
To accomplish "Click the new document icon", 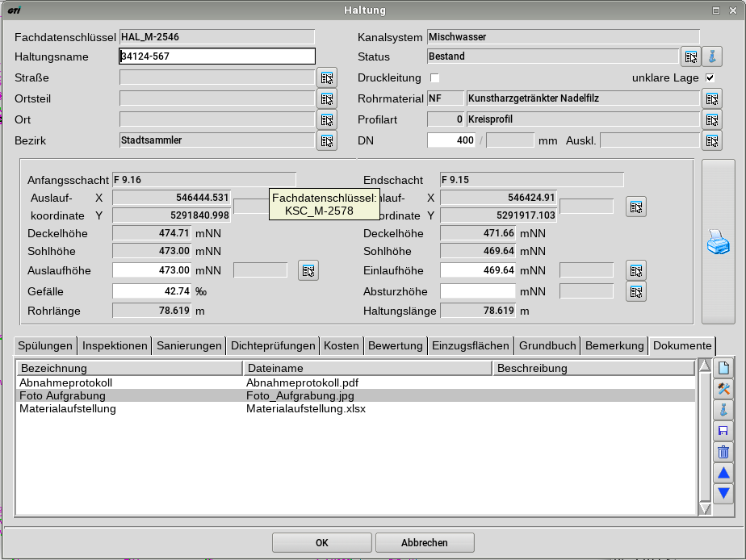I will click(x=723, y=368).
